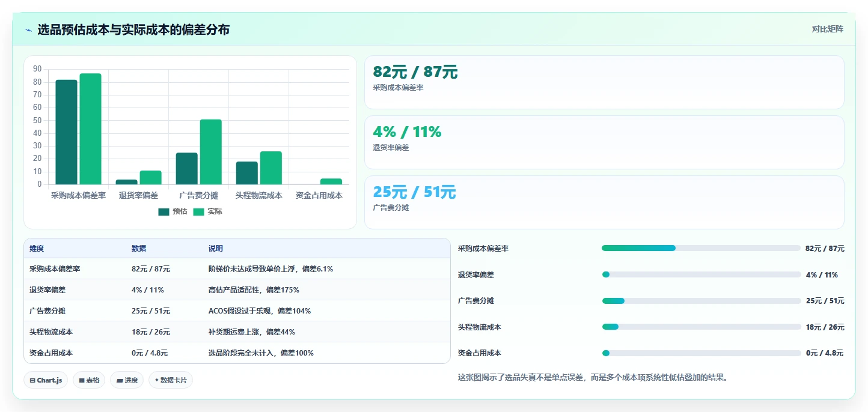868x412 pixels.
Task: Click the 4% / 11% data card
Action: click(604, 142)
